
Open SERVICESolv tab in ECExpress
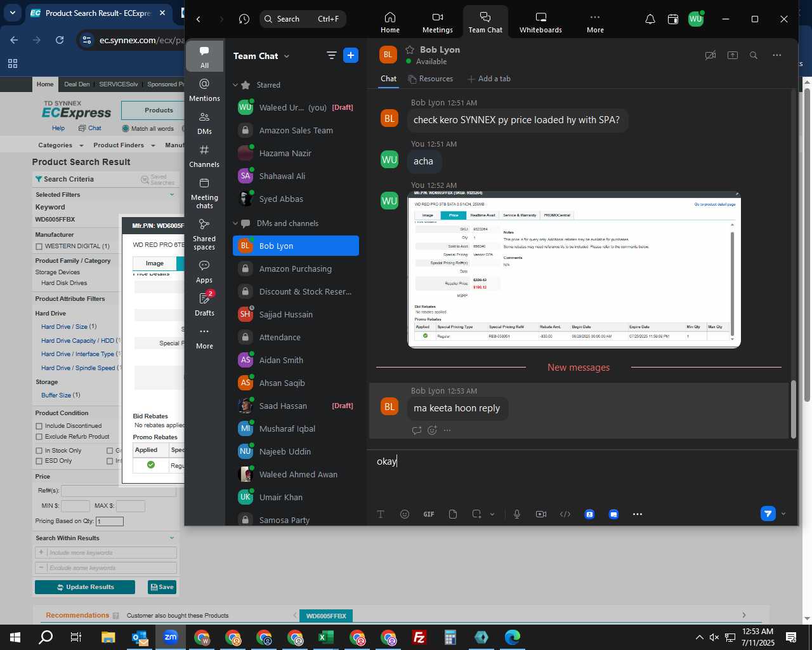point(118,84)
